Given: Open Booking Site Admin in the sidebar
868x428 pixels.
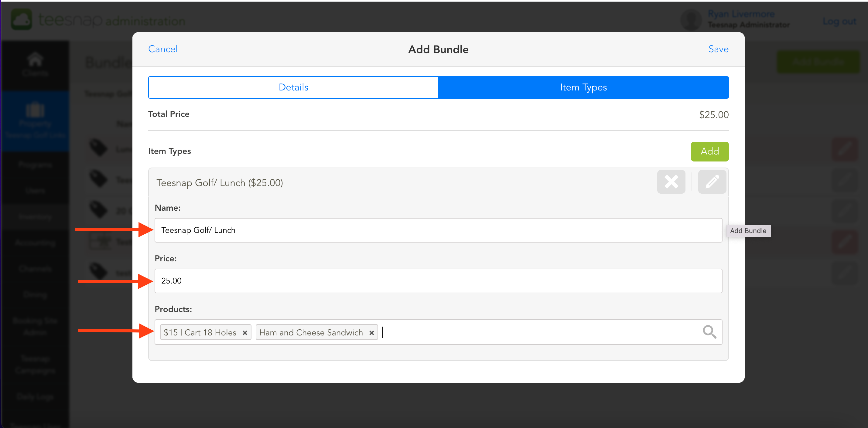Looking at the screenshot, I should click(x=35, y=327).
